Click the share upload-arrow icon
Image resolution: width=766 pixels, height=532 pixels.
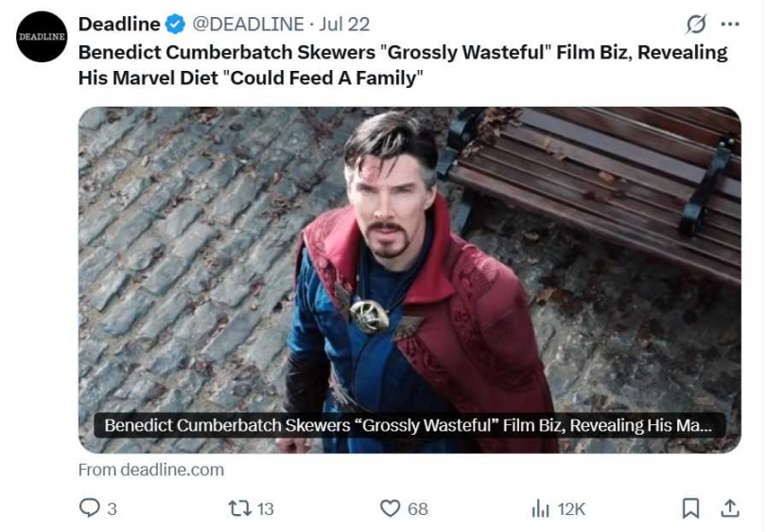coord(730,508)
